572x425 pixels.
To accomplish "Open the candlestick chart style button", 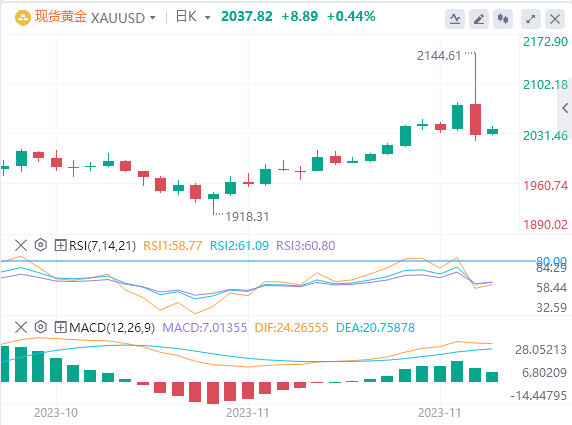I will (503, 19).
